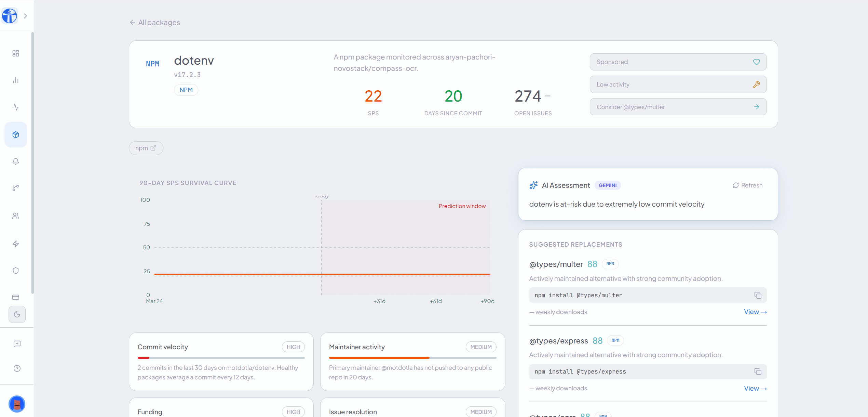Open the Consider @types/multer suggestion
This screenshot has width=868, height=417.
(x=678, y=107)
